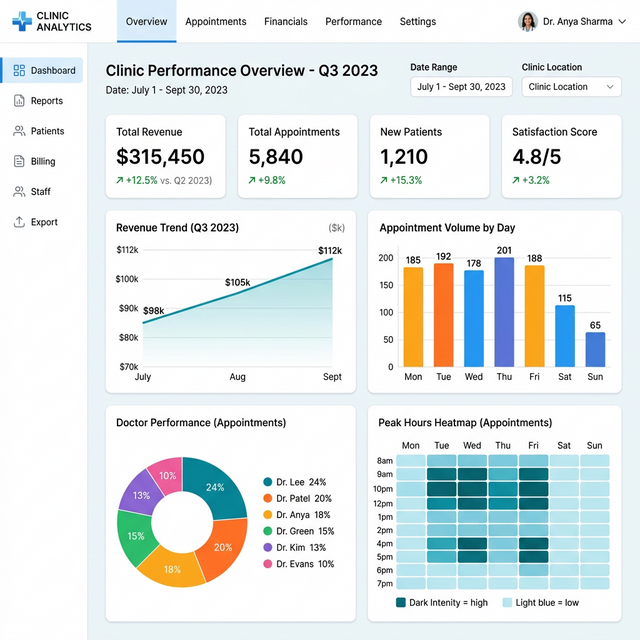Click the Dr. Lee teal legend dot
Image resolution: width=640 pixels, height=640 pixels.
click(268, 482)
